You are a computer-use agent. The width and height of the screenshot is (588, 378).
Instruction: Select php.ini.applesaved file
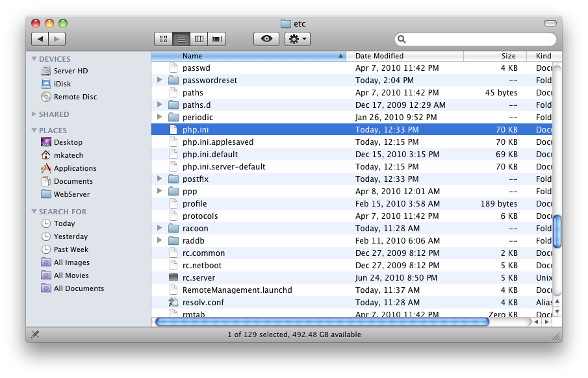[352, 142]
